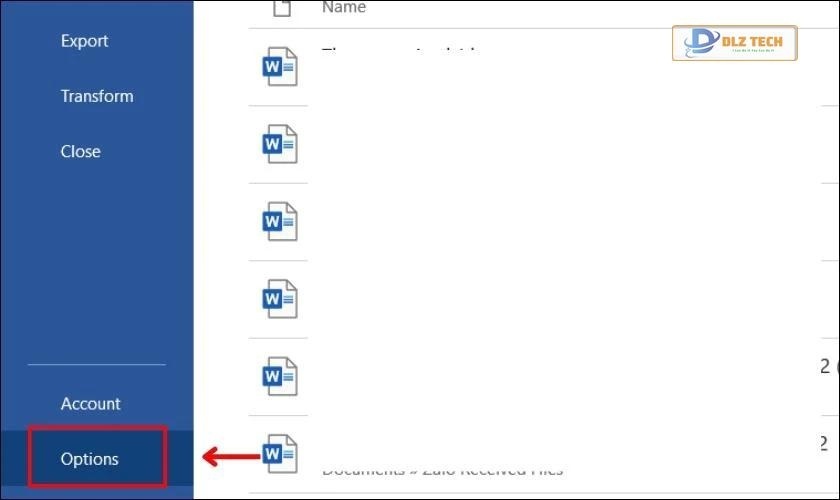Open the partially hidden first file name
The width and height of the screenshot is (840, 500).
(400, 50)
